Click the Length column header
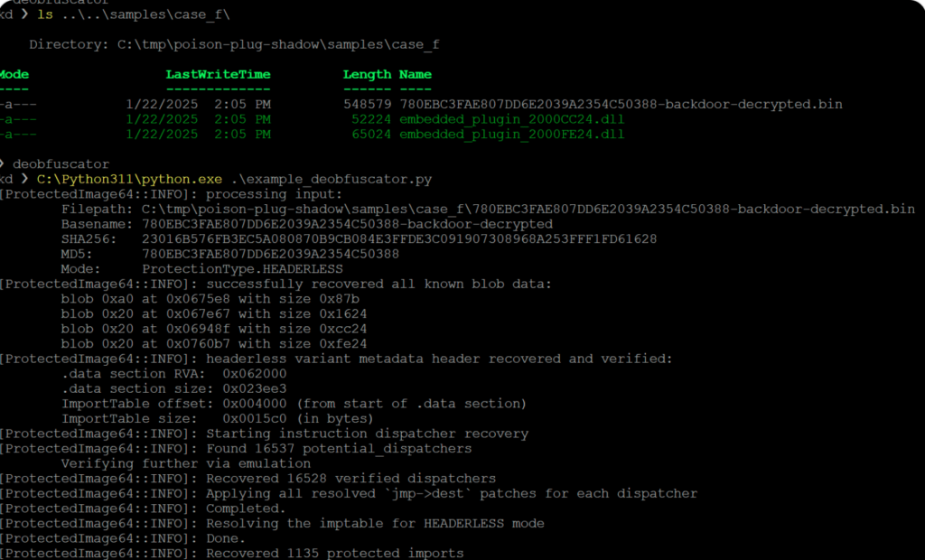925x560 pixels. (367, 74)
